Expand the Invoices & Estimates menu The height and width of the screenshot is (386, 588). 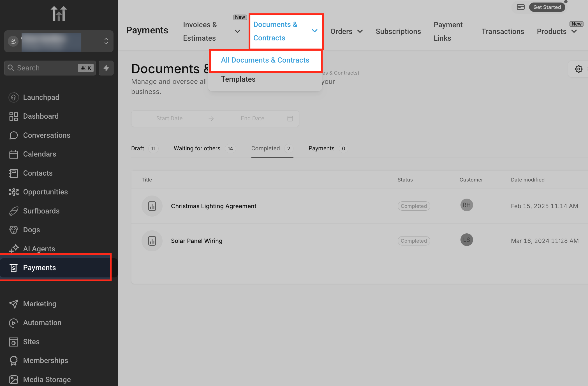[237, 31]
